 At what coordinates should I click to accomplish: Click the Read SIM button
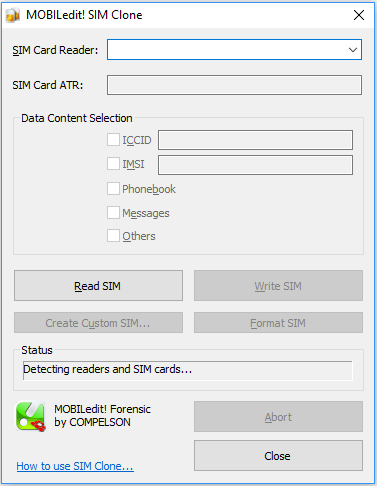click(98, 286)
